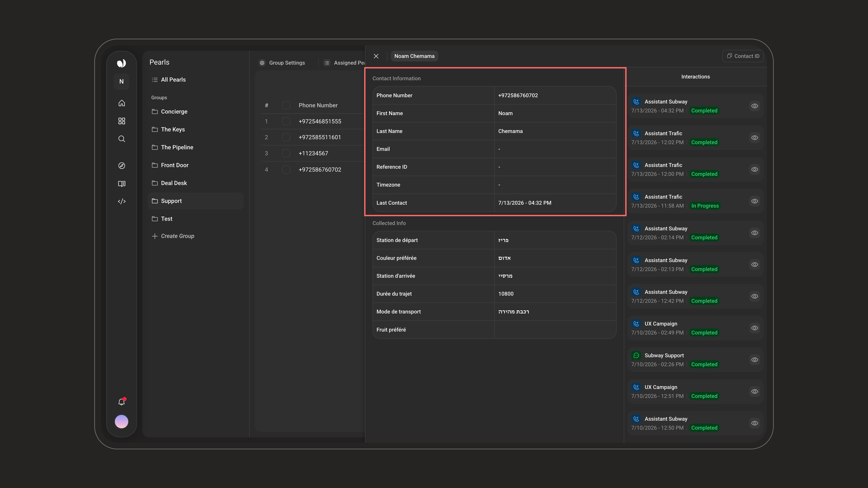Select the Support group
Viewport: 868px width, 488px height.
[195, 201]
